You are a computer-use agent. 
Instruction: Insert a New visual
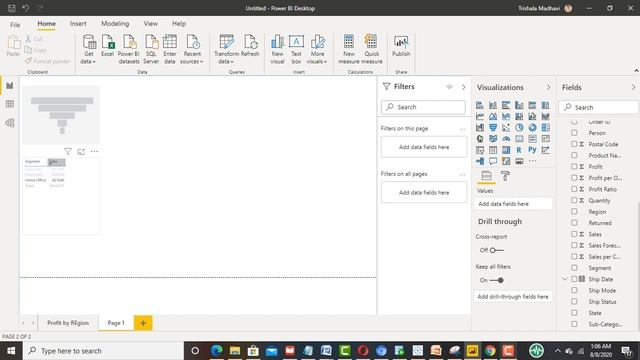click(278, 49)
